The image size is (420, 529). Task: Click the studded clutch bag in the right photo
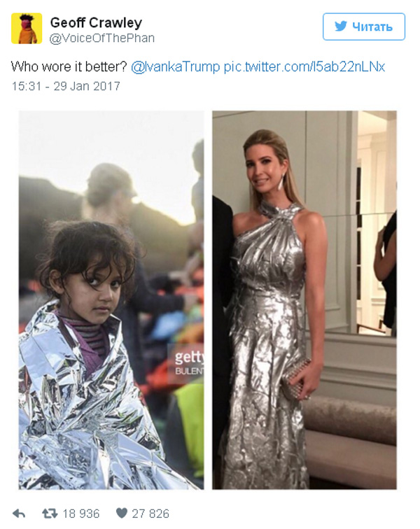click(x=295, y=379)
